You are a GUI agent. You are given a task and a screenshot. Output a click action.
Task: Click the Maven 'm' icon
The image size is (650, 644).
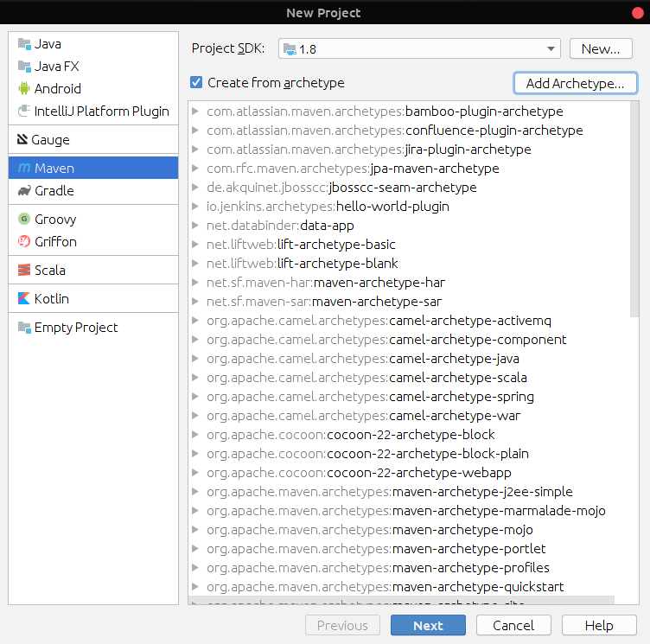[24, 168]
